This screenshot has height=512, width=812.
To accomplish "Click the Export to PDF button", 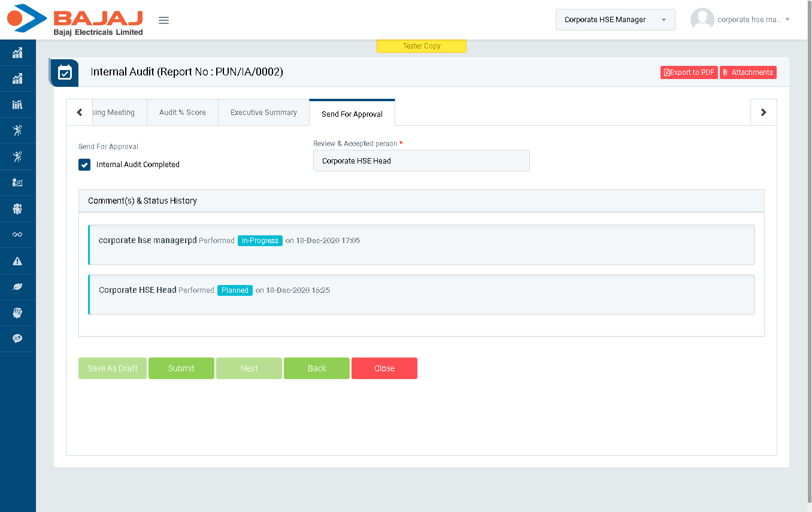I will point(689,72).
